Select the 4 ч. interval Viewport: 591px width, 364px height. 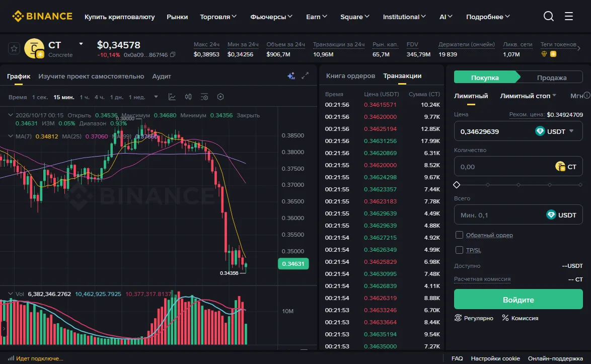pyautogui.click(x=100, y=97)
